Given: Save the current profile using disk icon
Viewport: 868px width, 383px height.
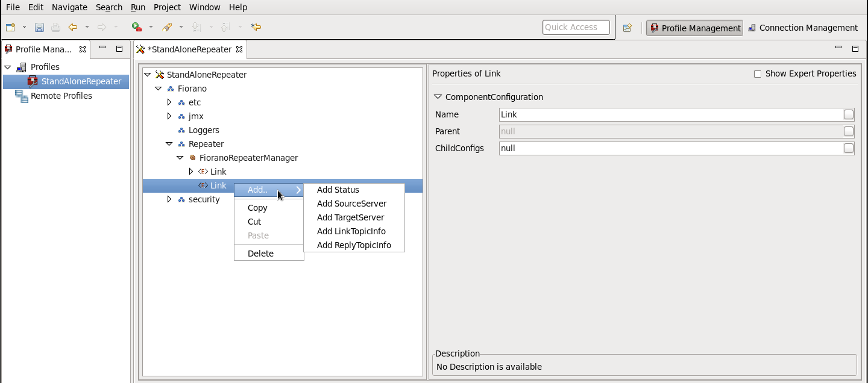Looking at the screenshot, I should 39,27.
